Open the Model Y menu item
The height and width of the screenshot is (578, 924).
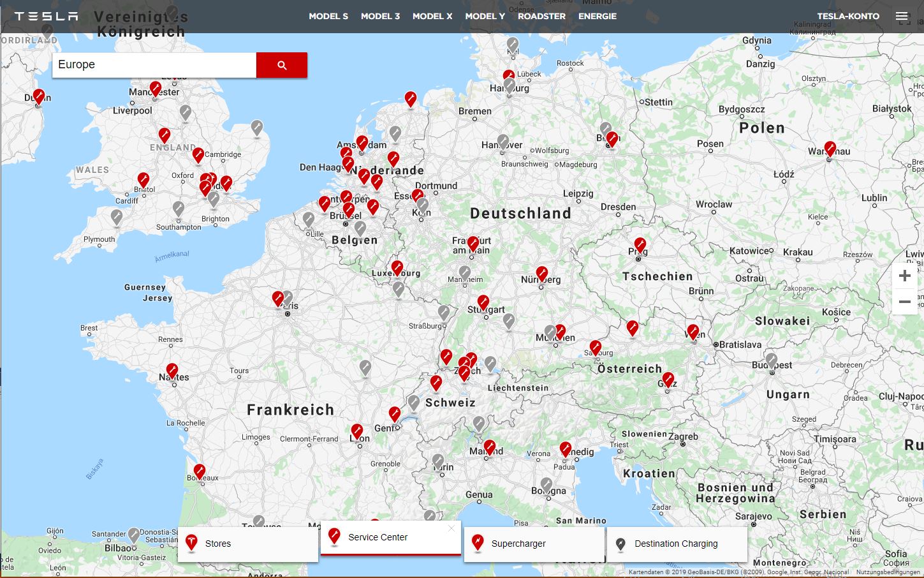485,16
